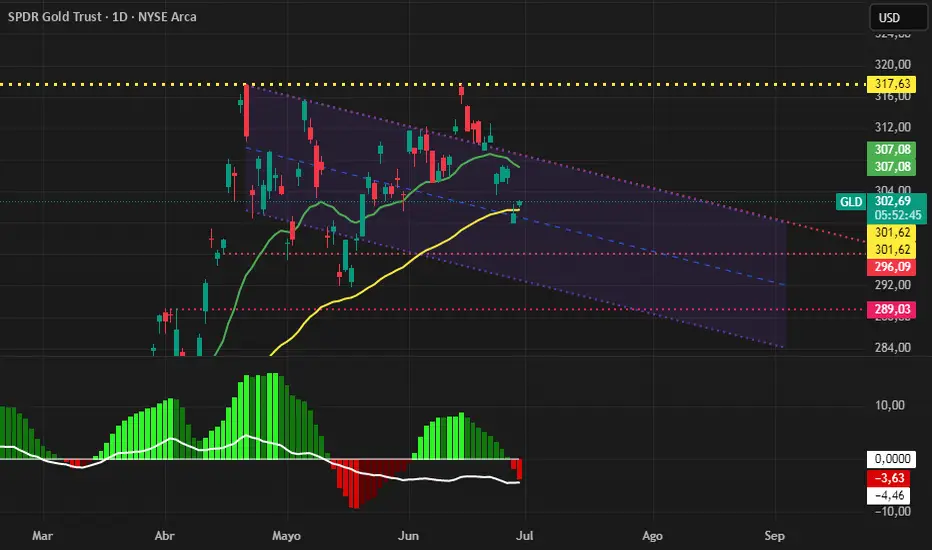Viewport: 932px width, 550px height.
Task: Click the Abr label on time axis
Action: [x=165, y=536]
